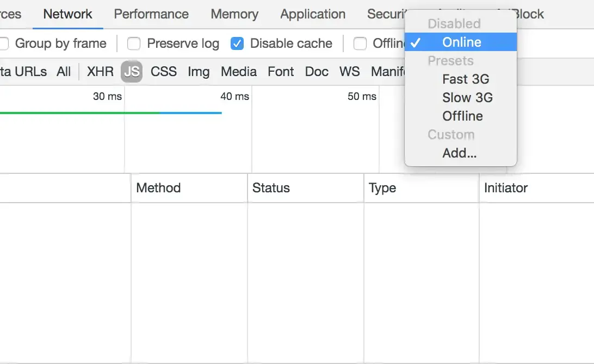Select Slow 3G throttling preset
Image resolution: width=594 pixels, height=364 pixels.
[467, 98]
